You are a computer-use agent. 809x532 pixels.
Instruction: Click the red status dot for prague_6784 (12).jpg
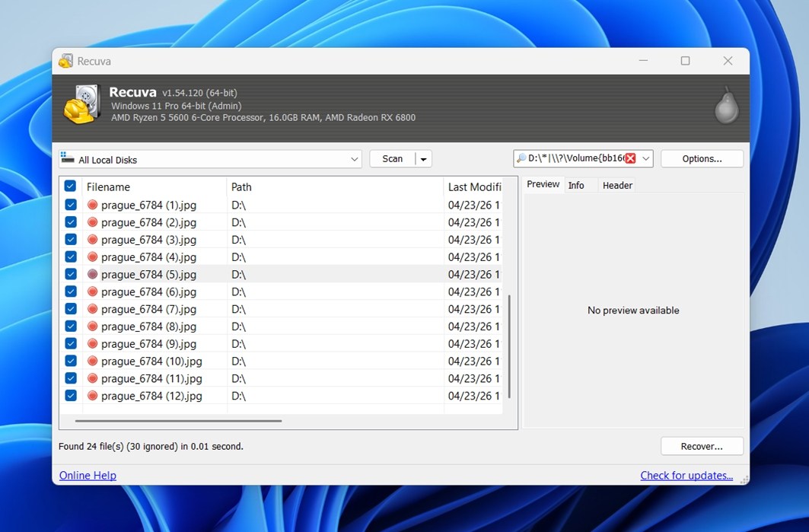[92, 396]
